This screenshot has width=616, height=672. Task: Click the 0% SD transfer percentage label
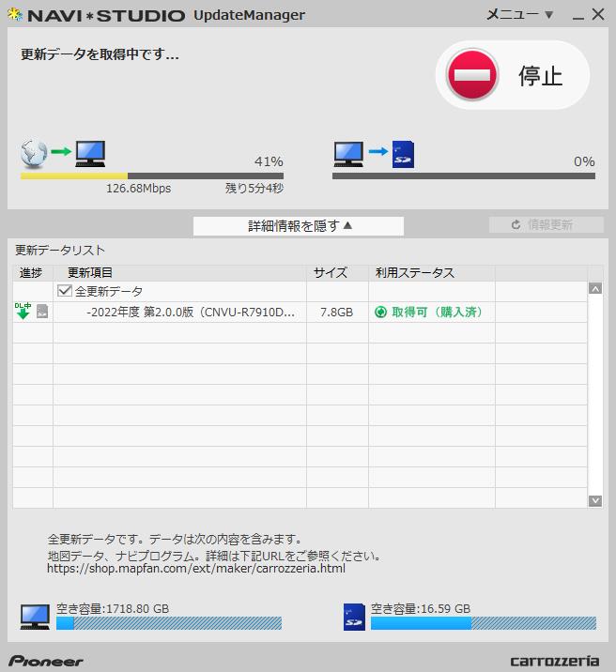tap(584, 161)
